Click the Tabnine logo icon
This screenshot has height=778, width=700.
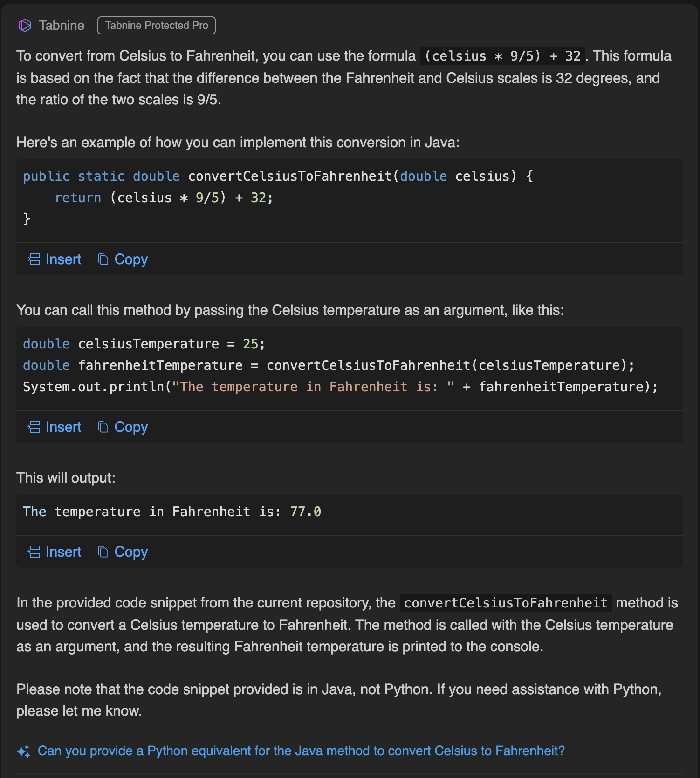(25, 25)
